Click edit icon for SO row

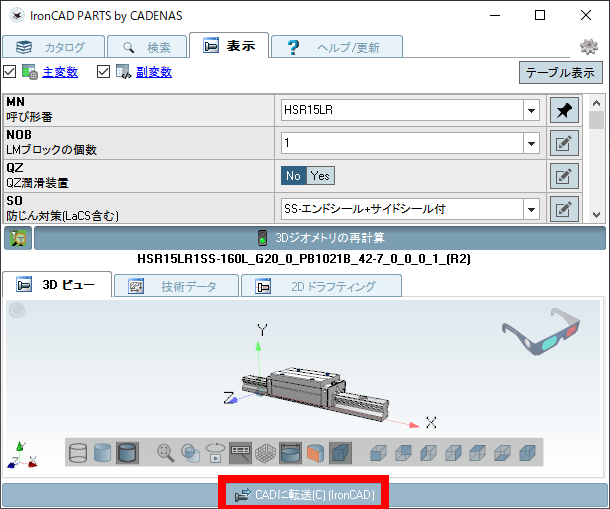pyautogui.click(x=564, y=209)
